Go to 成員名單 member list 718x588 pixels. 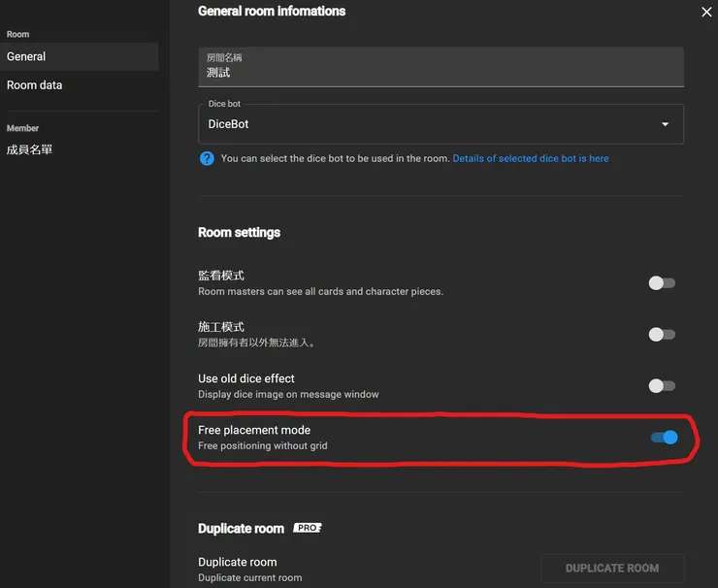click(x=29, y=149)
